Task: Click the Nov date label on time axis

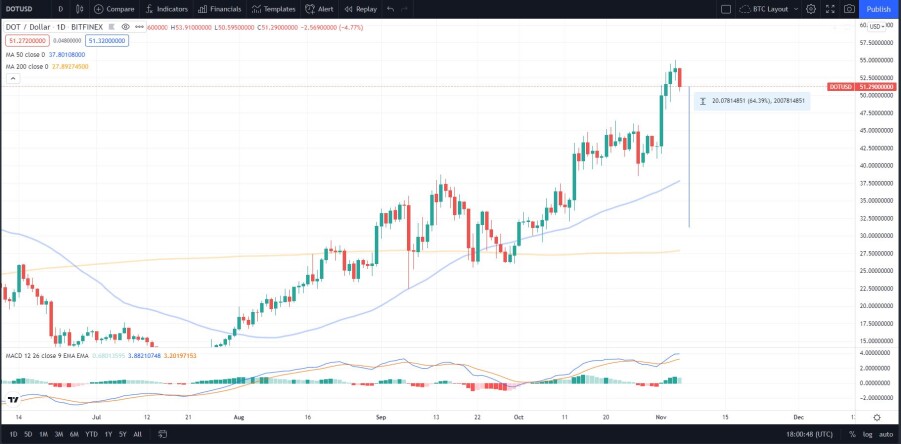Action: (661, 418)
